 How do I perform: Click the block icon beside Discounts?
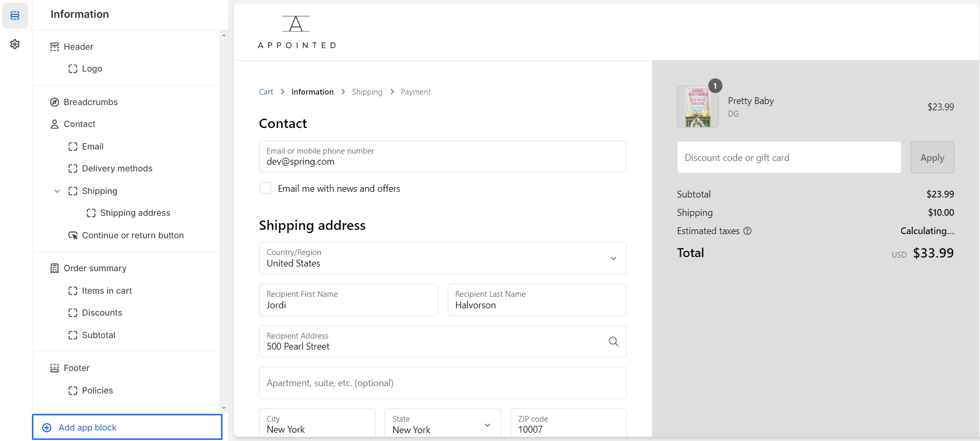[x=73, y=313]
